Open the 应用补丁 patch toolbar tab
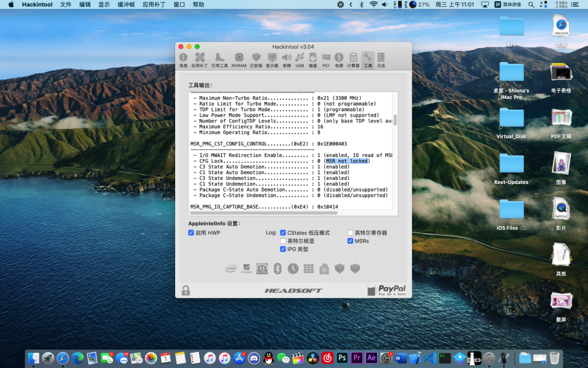This screenshot has height=368, width=588. point(199,60)
